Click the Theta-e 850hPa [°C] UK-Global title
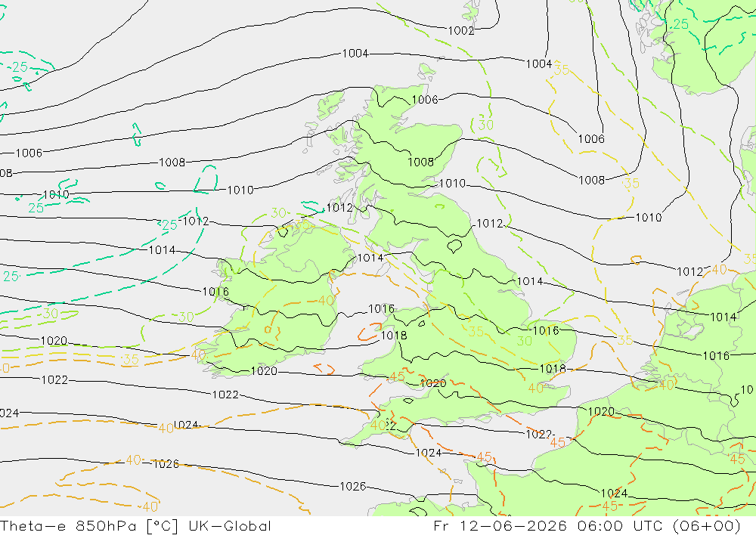 (x=135, y=525)
